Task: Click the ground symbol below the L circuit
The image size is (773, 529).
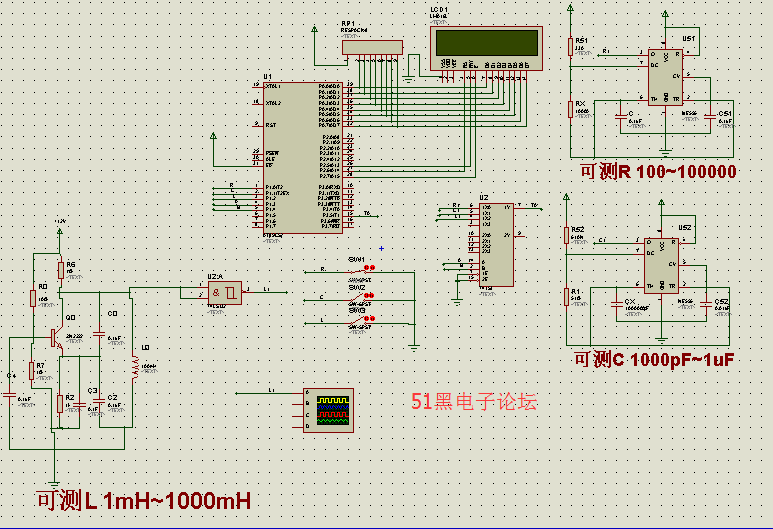Action: click(54, 484)
